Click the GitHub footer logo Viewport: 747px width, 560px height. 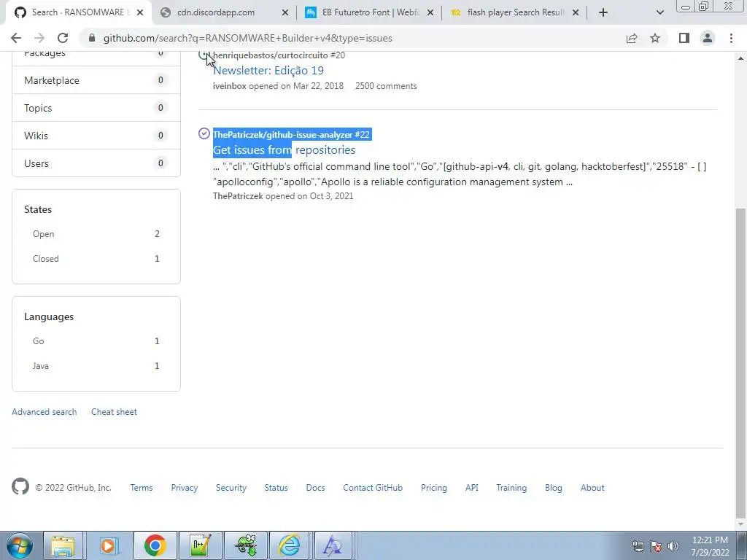(20, 486)
